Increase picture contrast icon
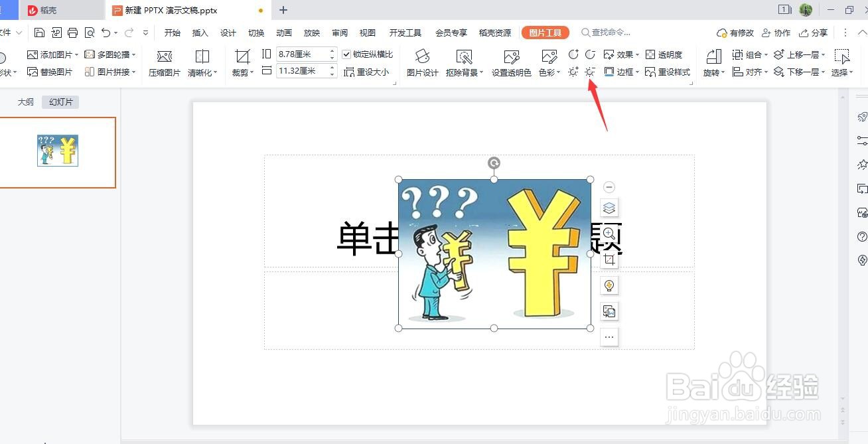868x444 pixels. pos(573,54)
